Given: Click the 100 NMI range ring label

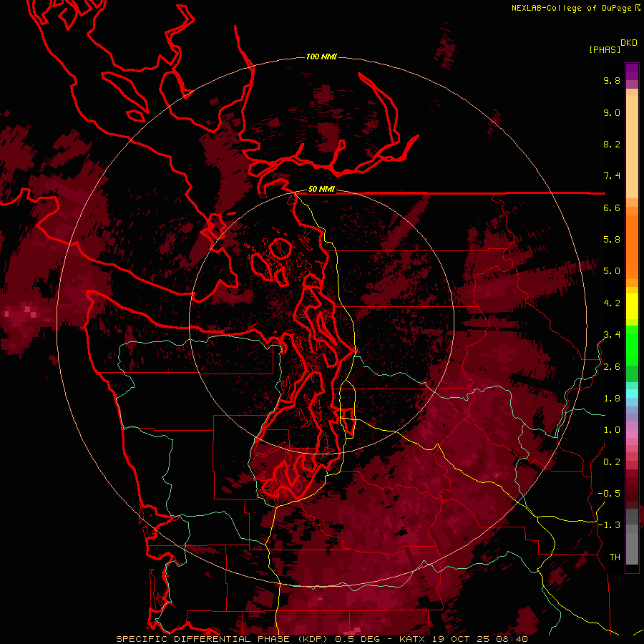Looking at the screenshot, I should [x=321, y=57].
